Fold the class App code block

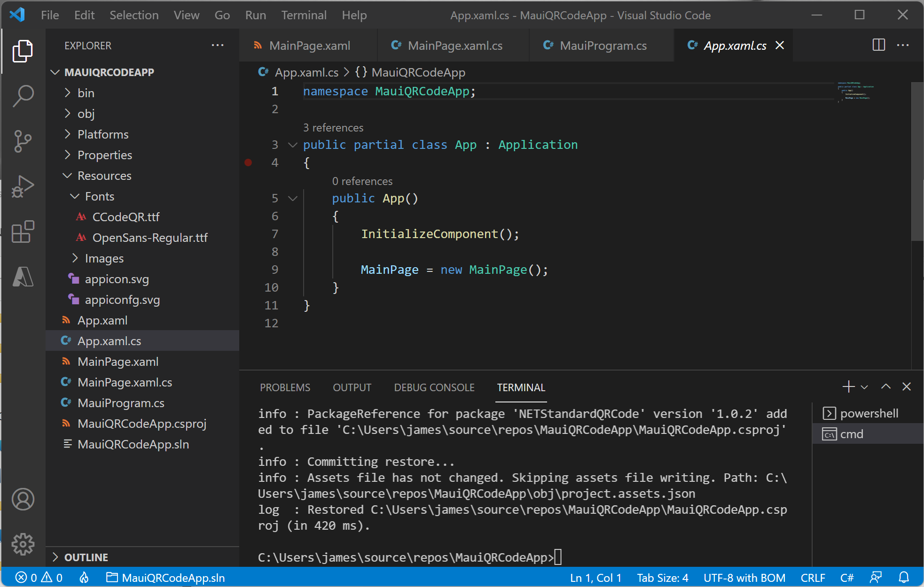pos(292,145)
